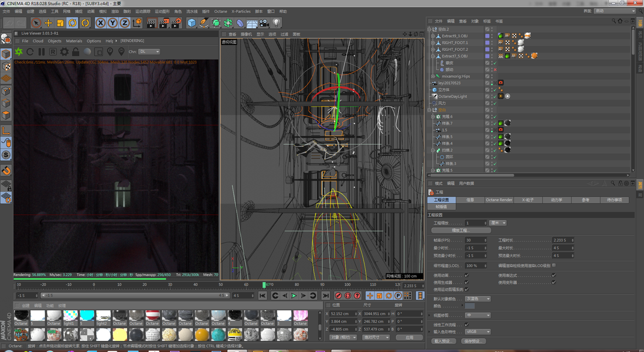
Task: Click the Live Viewer render region R icon
Action: pos(53,52)
